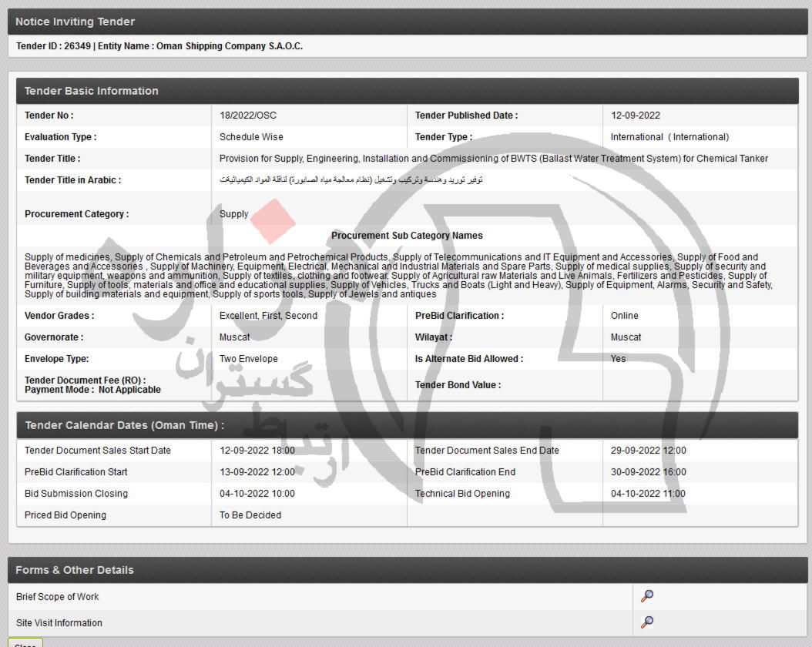
Task: Open the Brief Scope of Work magnifier icon
Action: (647, 596)
